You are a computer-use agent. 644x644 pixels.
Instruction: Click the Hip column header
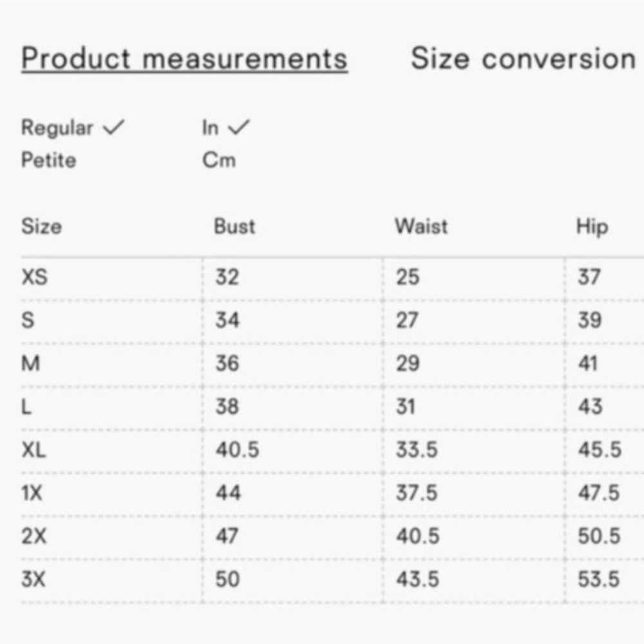pos(592,227)
